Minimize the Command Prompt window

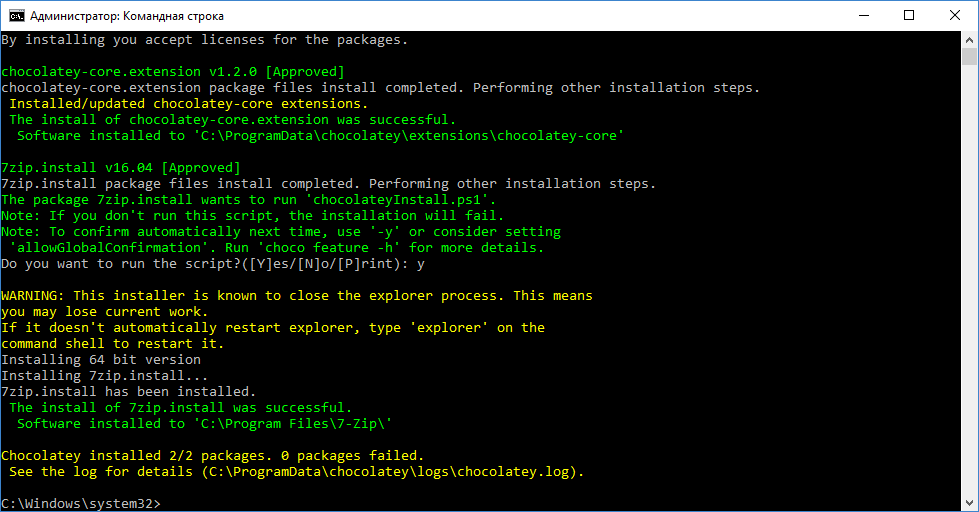click(x=864, y=16)
